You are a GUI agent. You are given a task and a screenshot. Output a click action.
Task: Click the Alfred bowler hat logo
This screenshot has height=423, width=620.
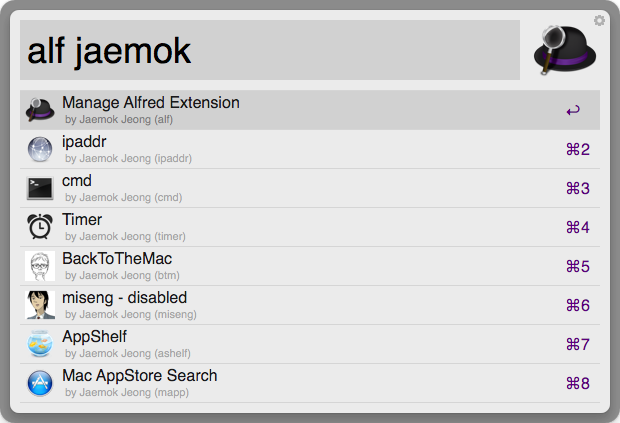coord(565,49)
